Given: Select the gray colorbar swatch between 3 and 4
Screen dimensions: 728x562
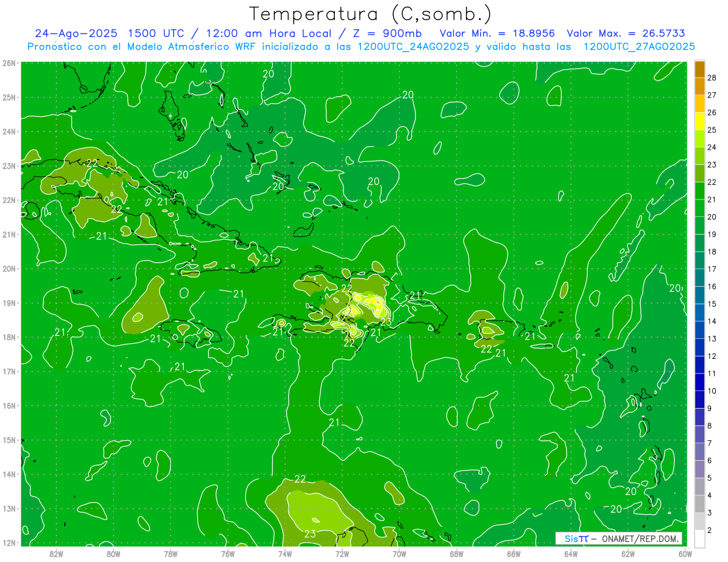Looking at the screenshot, I should click(699, 504).
